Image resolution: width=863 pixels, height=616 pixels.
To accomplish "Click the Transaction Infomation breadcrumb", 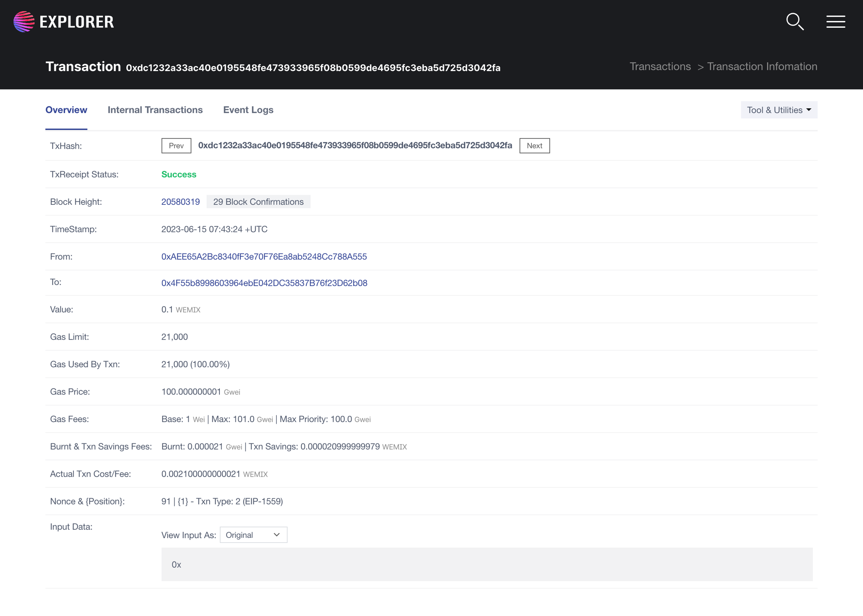I will 762,66.
